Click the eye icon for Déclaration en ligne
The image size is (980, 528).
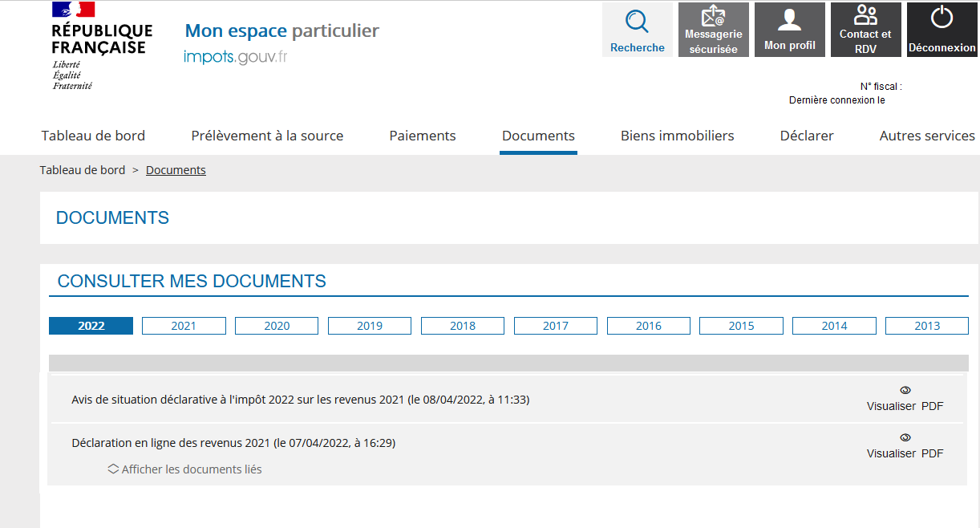tap(905, 438)
